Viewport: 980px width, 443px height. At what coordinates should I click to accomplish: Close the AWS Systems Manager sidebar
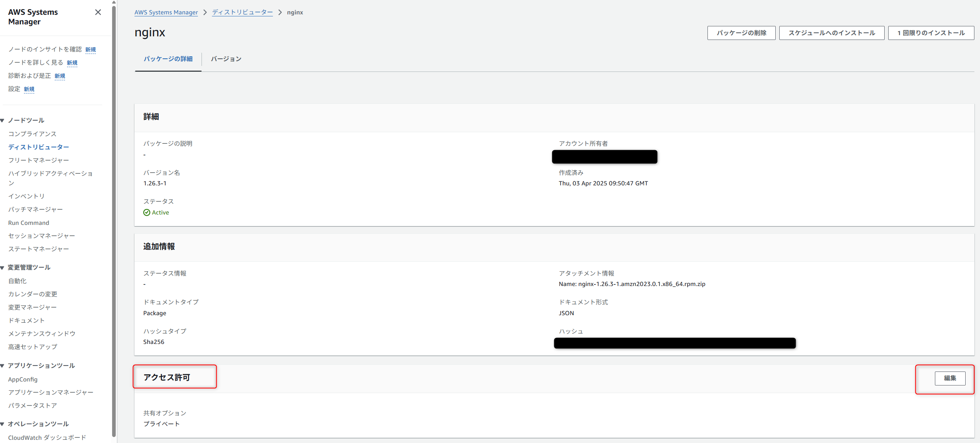click(98, 12)
